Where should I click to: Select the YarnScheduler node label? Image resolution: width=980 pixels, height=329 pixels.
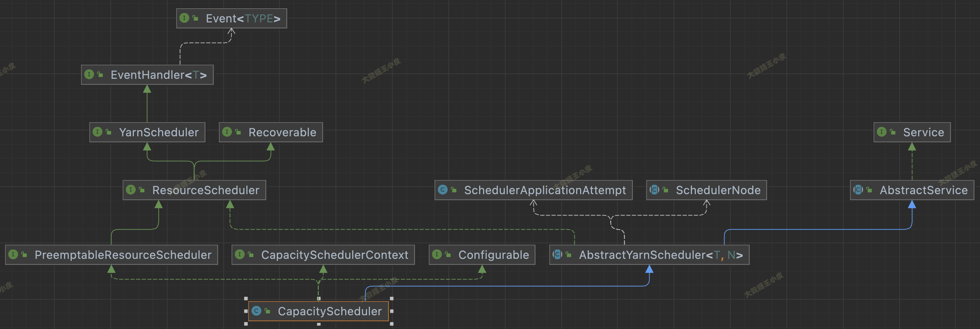pyautogui.click(x=159, y=132)
